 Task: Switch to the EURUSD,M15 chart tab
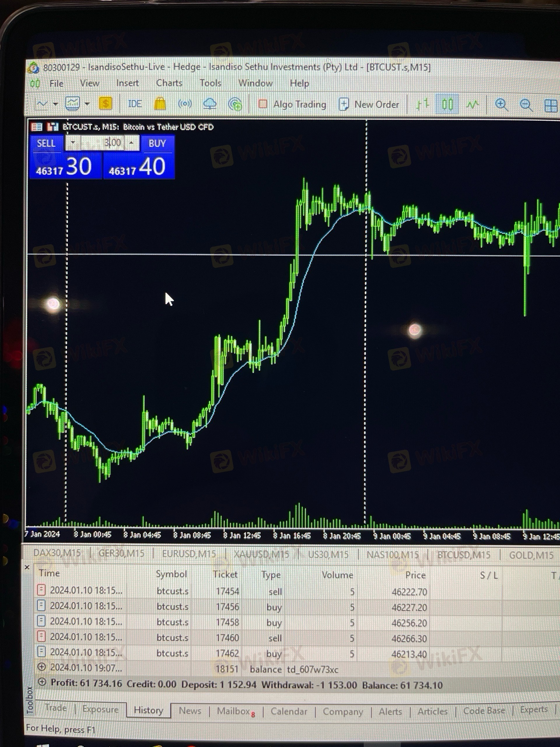[x=189, y=554]
